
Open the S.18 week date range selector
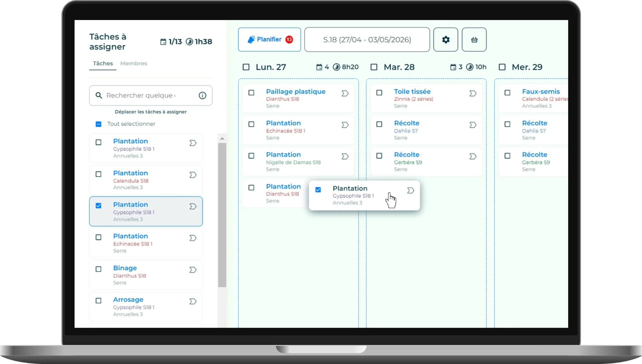[x=367, y=39]
